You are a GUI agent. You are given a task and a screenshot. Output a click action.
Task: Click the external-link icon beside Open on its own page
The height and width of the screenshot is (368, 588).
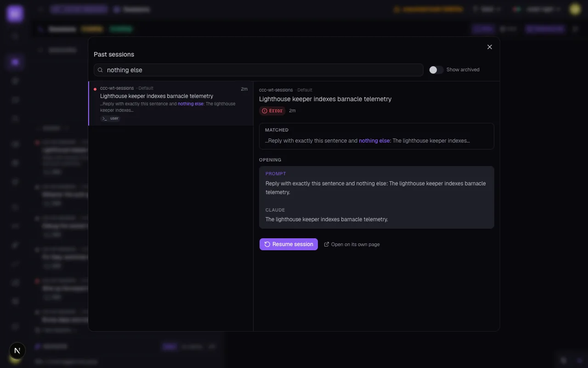coord(327,244)
